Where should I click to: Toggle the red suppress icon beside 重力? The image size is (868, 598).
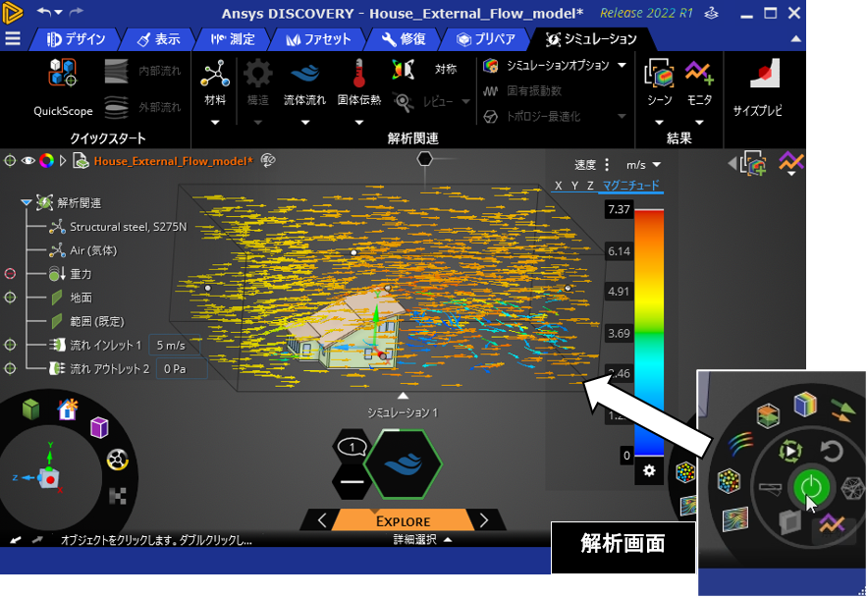click(10, 274)
